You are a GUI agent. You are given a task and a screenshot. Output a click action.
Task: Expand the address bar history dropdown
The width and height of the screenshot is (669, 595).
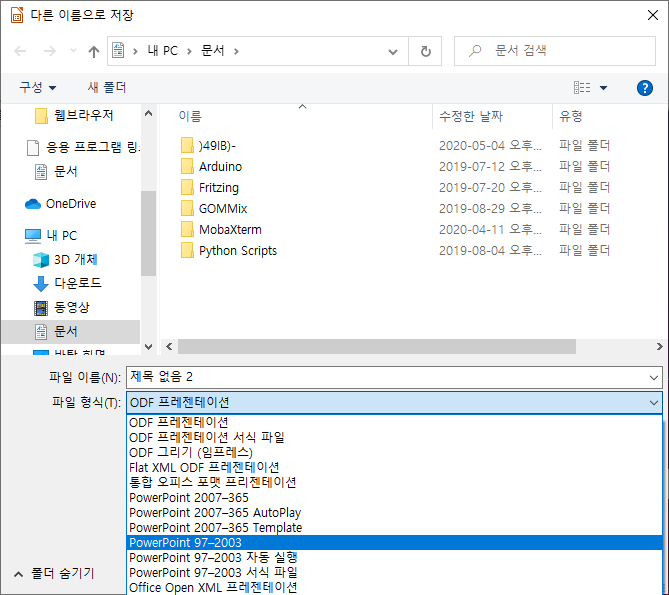tap(393, 52)
